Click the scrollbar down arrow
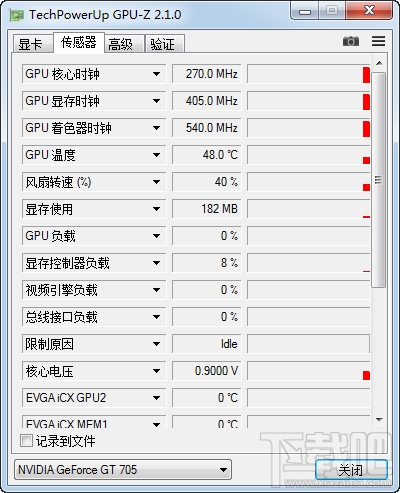 click(x=379, y=419)
